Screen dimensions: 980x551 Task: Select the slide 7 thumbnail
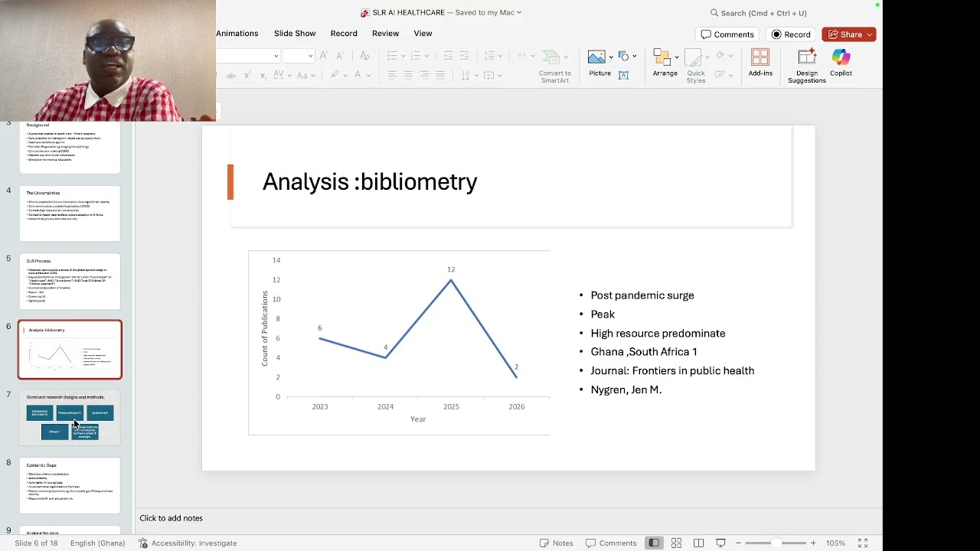70,417
